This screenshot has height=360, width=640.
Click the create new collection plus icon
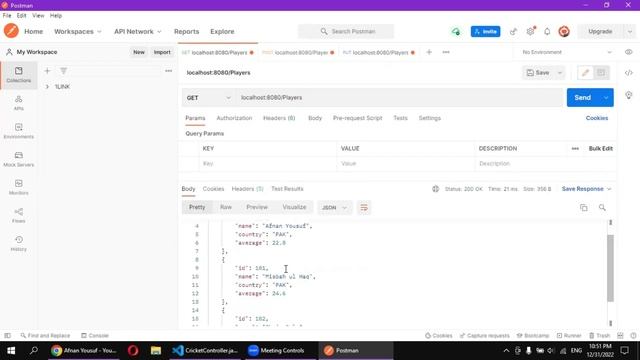[x=47, y=71]
